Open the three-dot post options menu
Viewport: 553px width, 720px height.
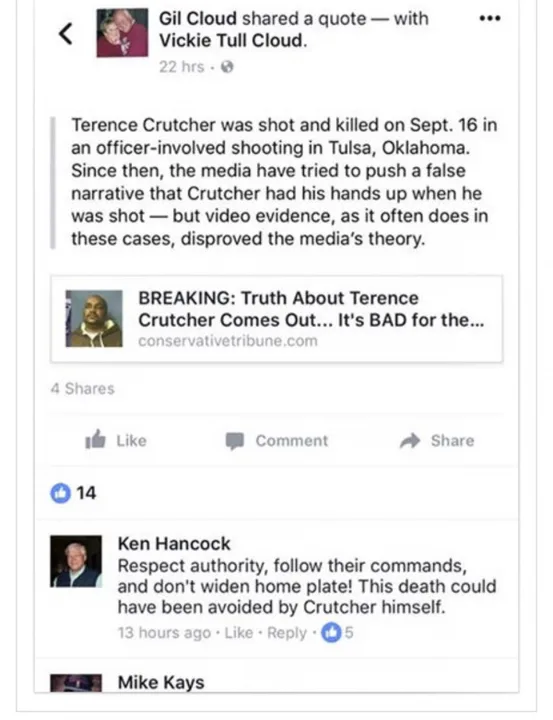[x=490, y=18]
